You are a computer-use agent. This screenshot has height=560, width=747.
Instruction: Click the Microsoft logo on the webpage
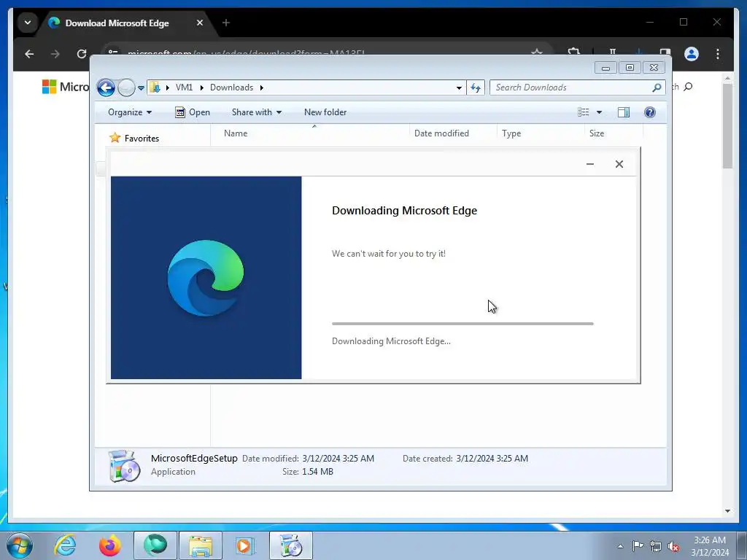pos(49,87)
